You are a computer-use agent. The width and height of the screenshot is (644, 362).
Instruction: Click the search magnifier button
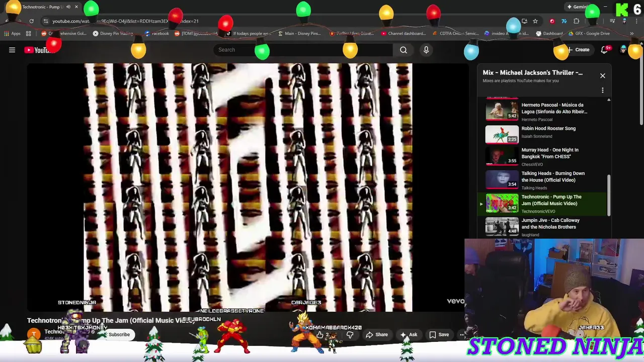[403, 50]
